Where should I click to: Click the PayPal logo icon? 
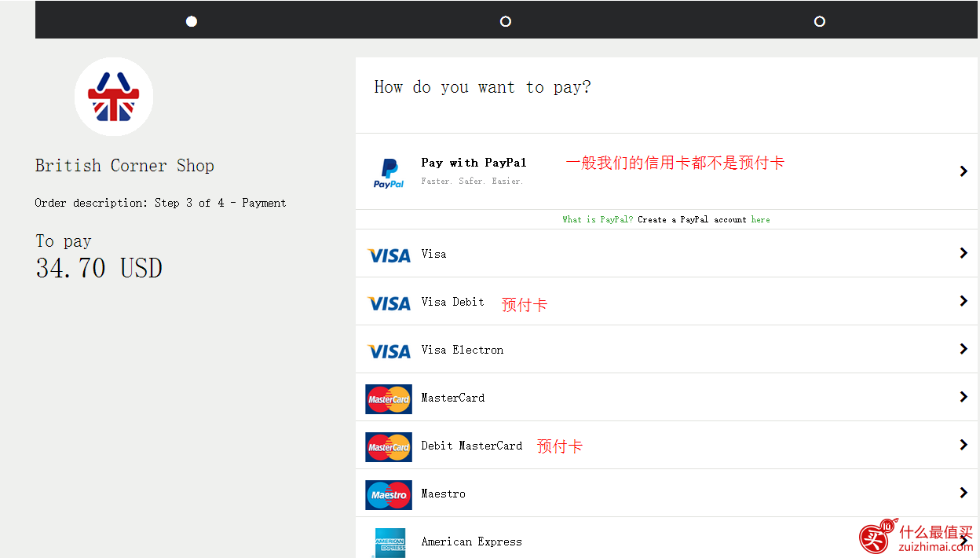(x=389, y=173)
